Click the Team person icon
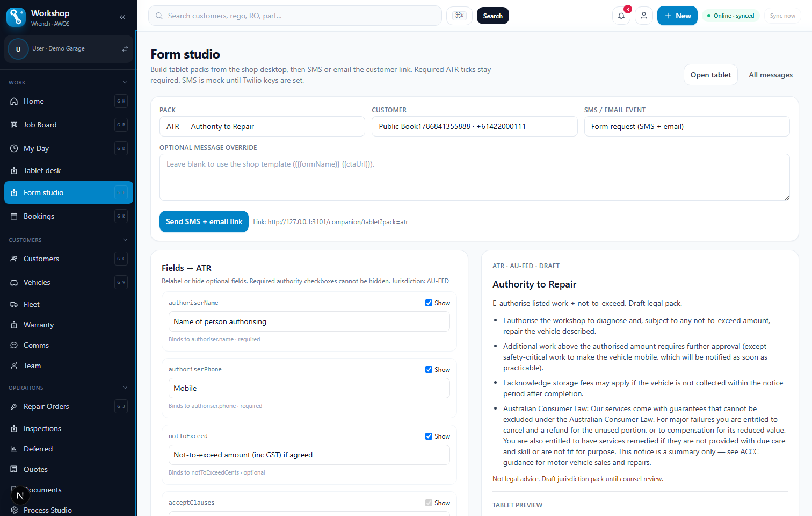 14,365
